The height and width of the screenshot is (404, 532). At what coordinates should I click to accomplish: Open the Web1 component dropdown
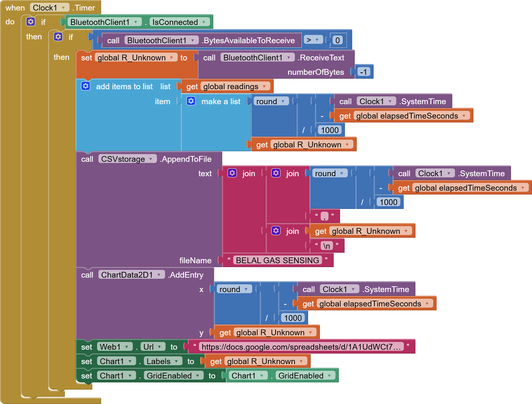pyautogui.click(x=127, y=347)
